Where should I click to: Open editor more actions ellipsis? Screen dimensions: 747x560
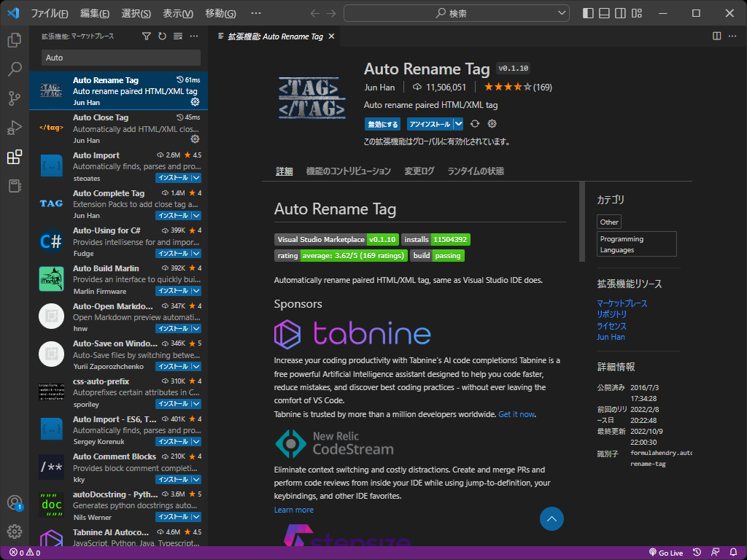click(x=732, y=36)
